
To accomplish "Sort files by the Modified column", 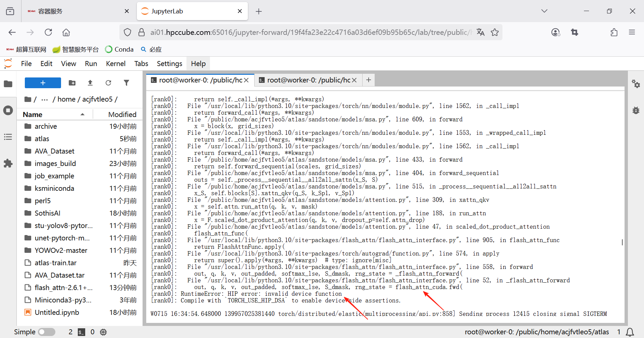I will 122,115.
